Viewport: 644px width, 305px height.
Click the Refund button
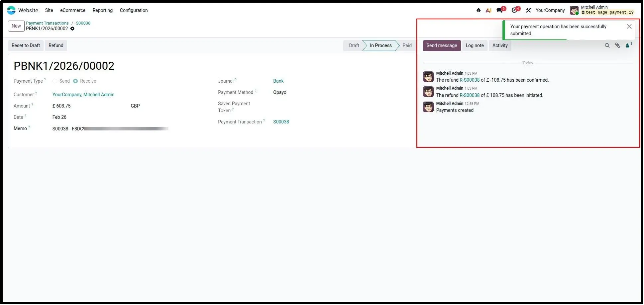pyautogui.click(x=56, y=46)
